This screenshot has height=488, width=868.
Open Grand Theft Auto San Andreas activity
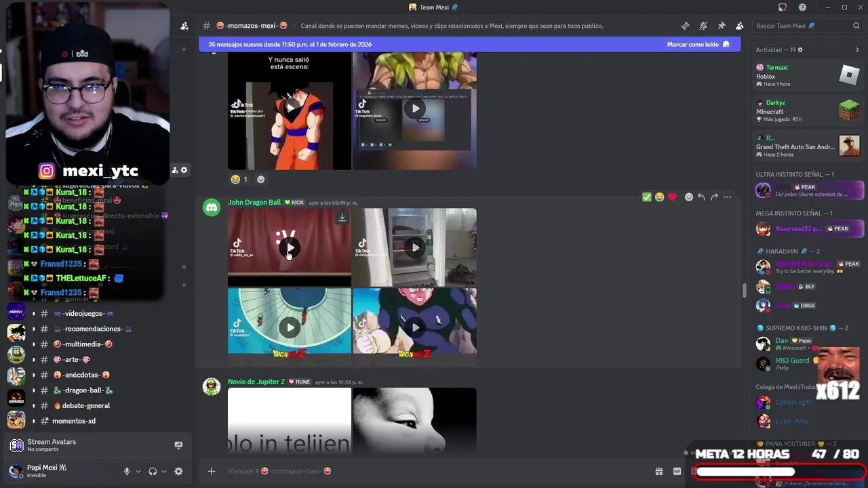coord(808,146)
